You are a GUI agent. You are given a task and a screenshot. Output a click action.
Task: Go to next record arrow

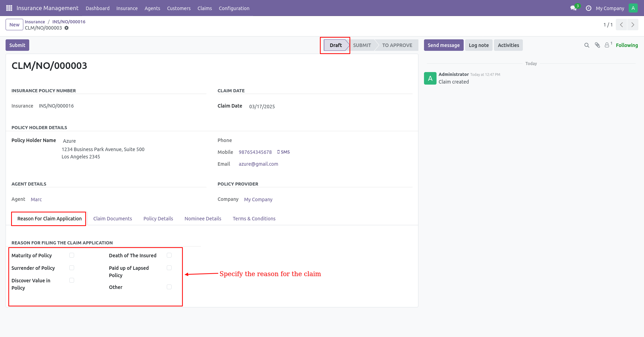pos(633,25)
